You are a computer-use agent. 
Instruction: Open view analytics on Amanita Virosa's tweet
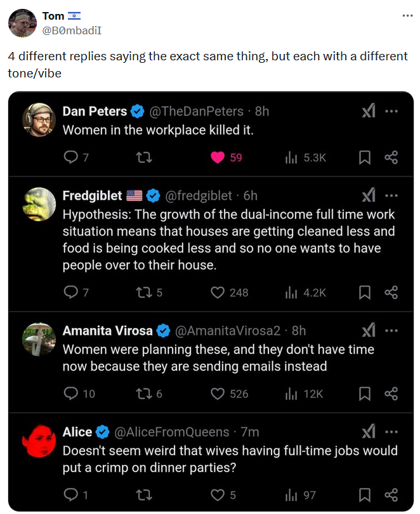292,393
